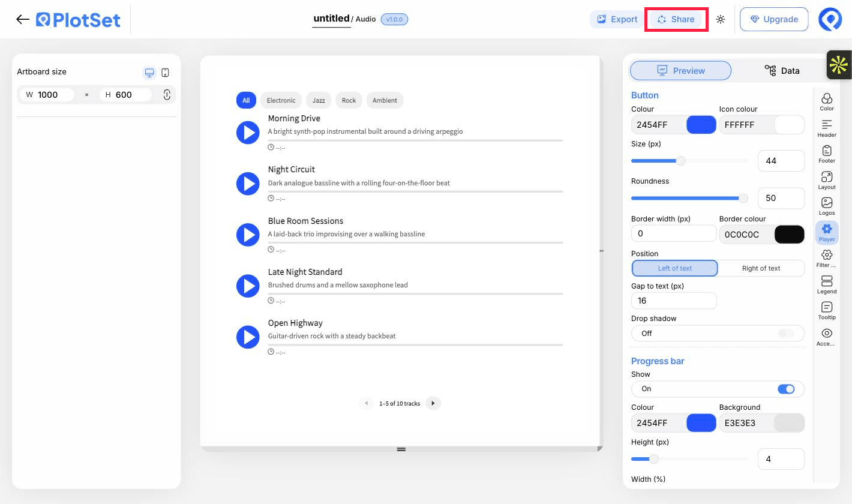Screen dimensions: 852x504
Task: Click the Share button
Action: pos(676,19)
